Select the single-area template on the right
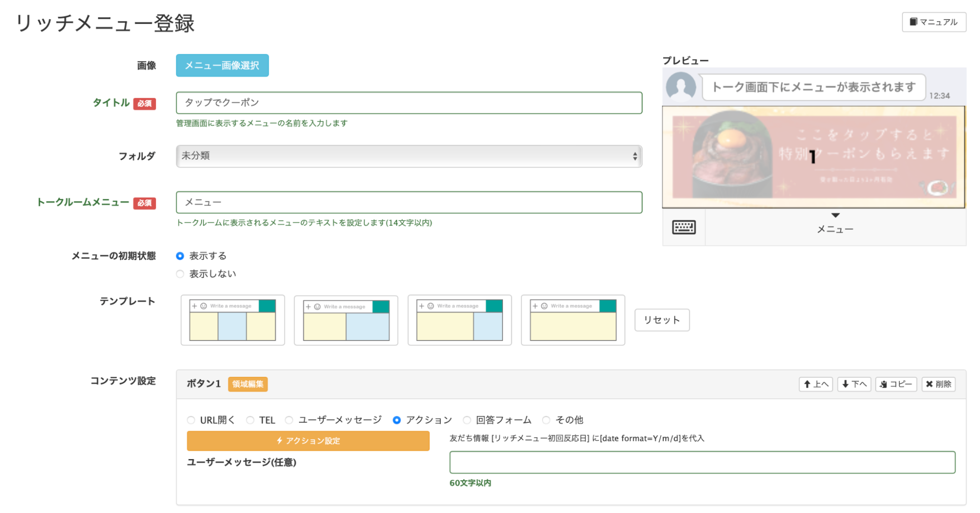The height and width of the screenshot is (513, 980). click(573, 320)
